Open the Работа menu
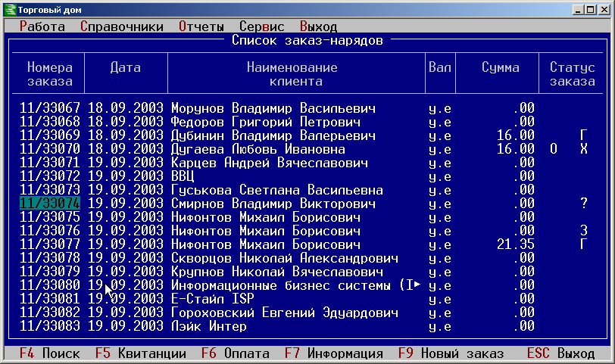 [x=42, y=26]
